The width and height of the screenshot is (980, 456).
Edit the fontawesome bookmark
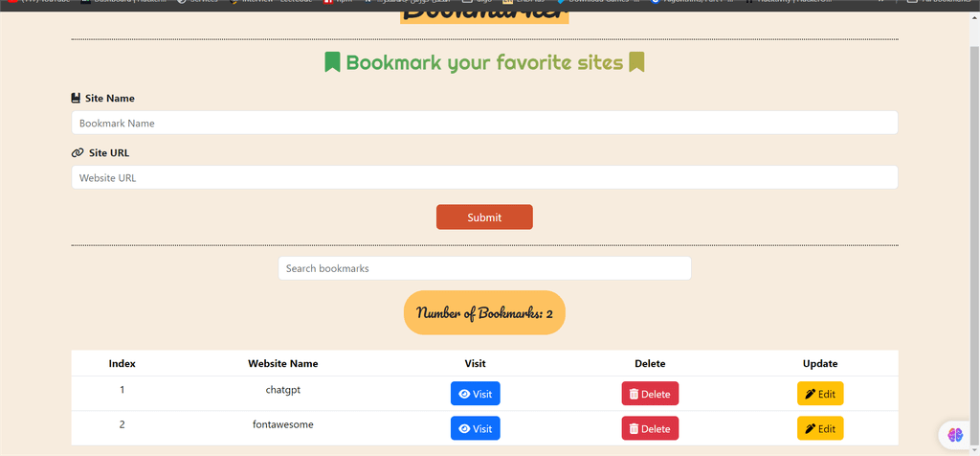coord(820,428)
